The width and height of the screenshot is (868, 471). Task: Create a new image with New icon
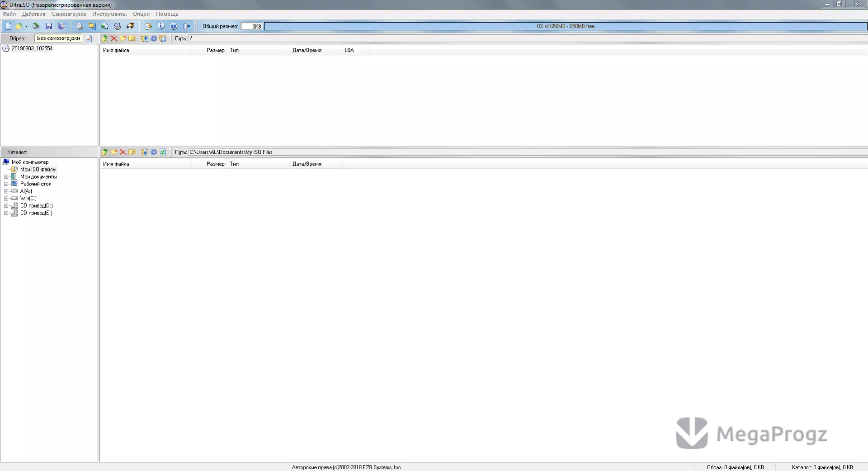coord(8,26)
